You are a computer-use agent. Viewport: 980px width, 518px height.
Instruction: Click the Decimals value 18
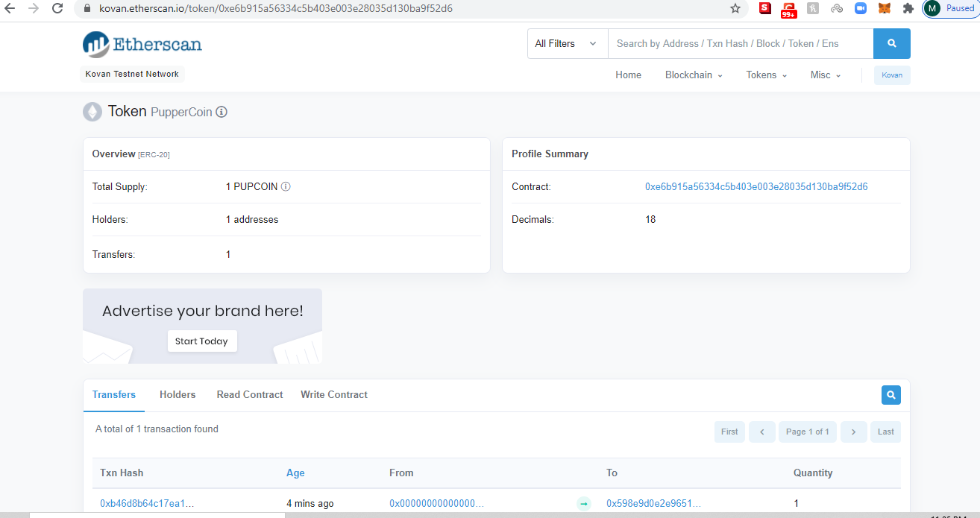click(650, 220)
